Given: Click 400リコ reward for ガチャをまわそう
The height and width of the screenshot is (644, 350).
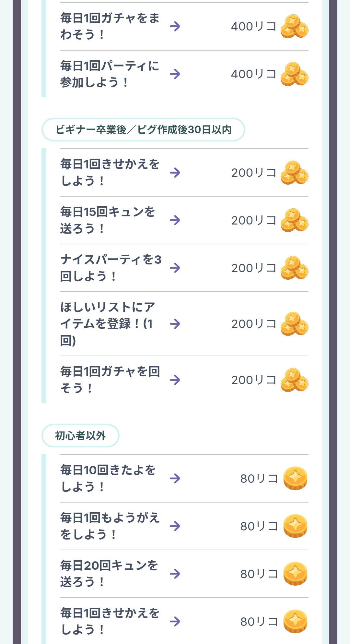Looking at the screenshot, I should pyautogui.click(x=253, y=26).
